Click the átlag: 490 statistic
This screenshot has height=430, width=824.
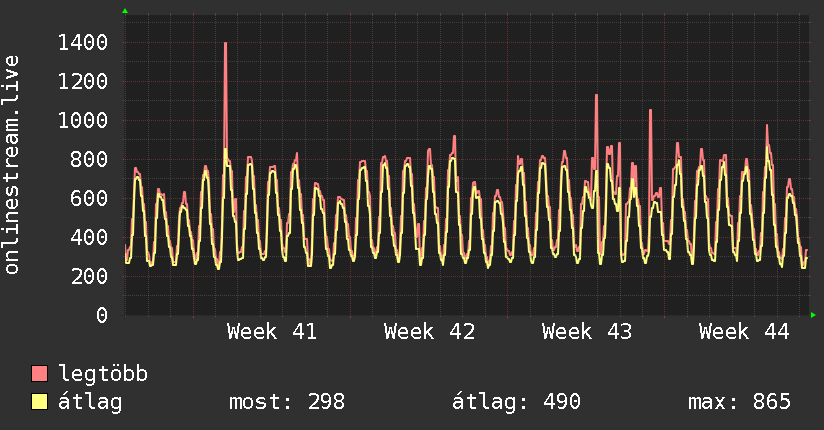516,402
